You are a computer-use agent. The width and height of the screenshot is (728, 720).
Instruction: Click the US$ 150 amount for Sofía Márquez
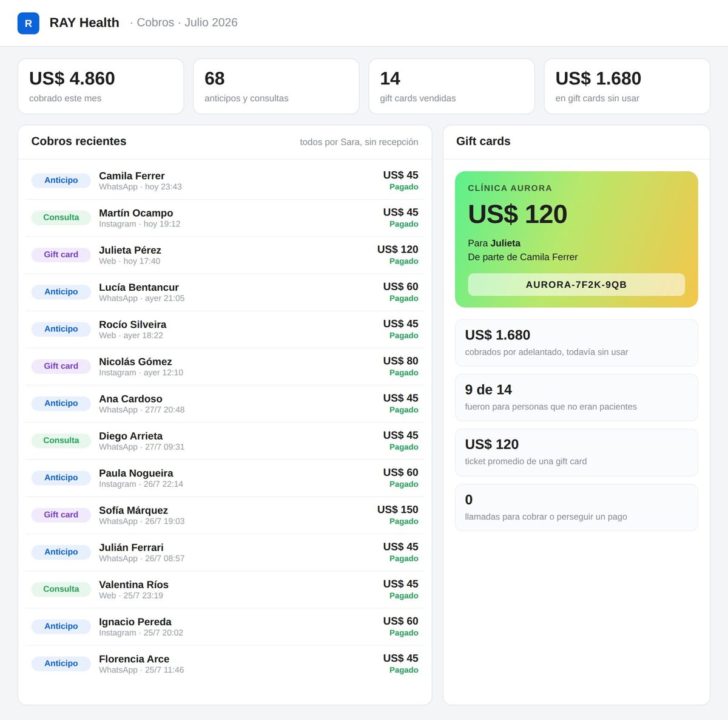[x=397, y=509]
